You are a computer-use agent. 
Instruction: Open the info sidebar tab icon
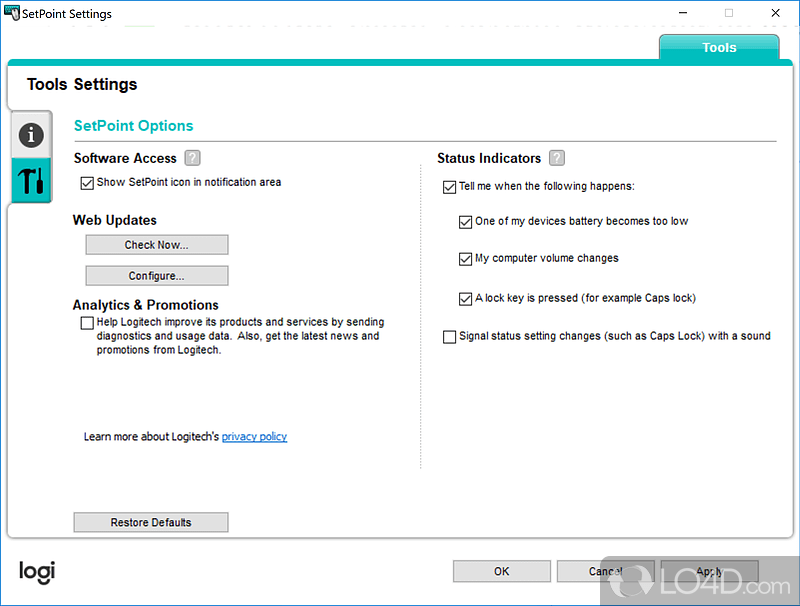pos(31,135)
